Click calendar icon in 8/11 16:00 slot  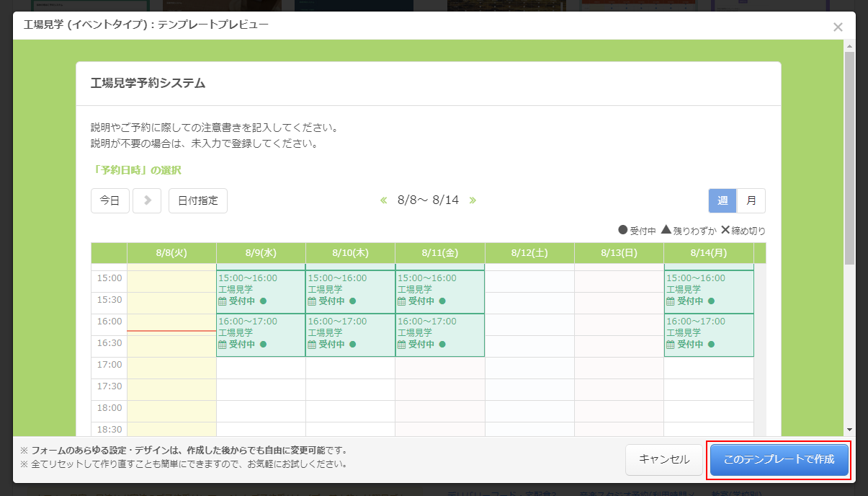401,345
